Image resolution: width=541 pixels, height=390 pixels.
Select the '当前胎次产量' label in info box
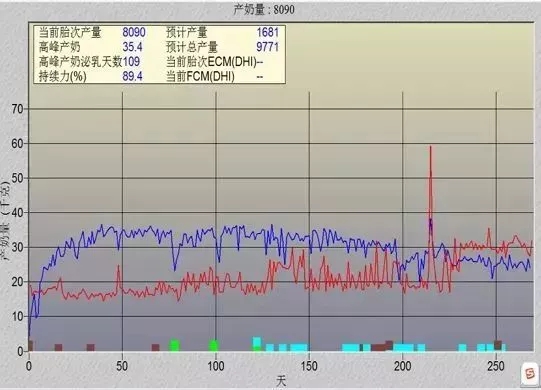pos(70,32)
